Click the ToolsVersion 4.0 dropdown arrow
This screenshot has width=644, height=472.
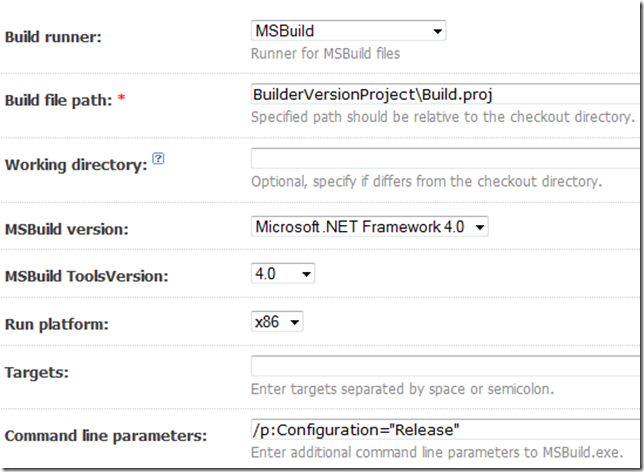[306, 274]
